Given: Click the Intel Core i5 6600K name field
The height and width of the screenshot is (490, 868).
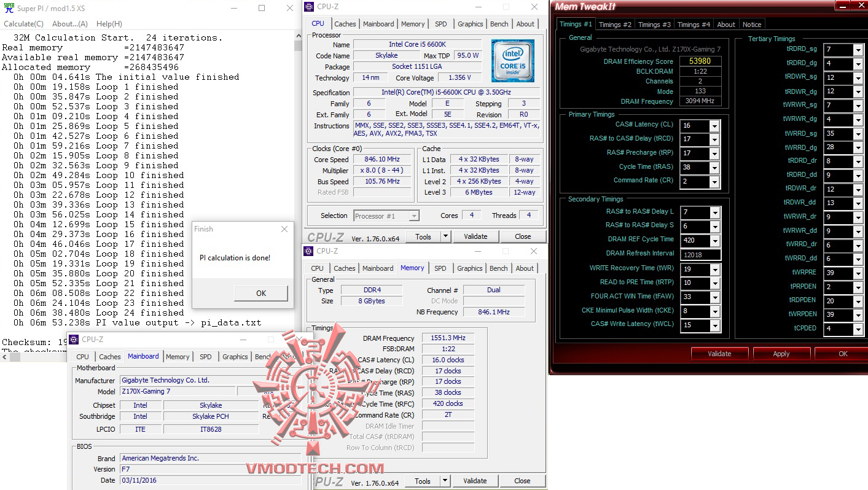Looking at the screenshot, I should [418, 45].
